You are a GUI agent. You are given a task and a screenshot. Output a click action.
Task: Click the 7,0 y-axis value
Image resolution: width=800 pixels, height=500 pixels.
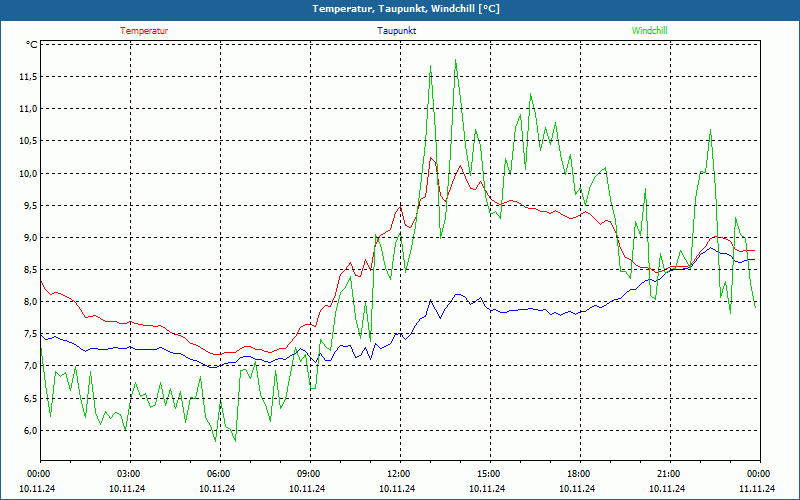[28, 367]
